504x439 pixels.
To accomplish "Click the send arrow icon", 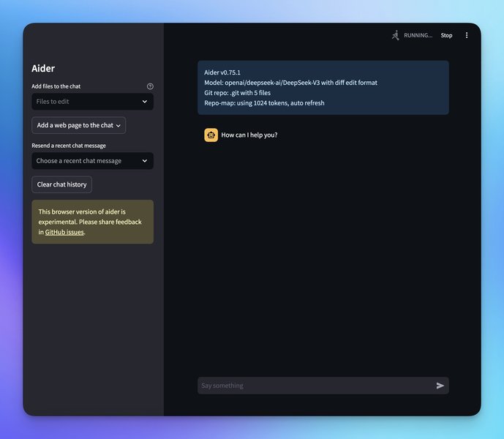I will (x=440, y=386).
